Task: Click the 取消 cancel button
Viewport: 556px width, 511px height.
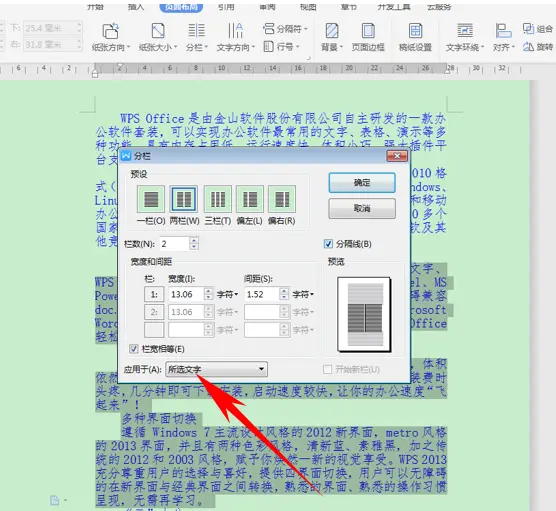Action: click(362, 208)
